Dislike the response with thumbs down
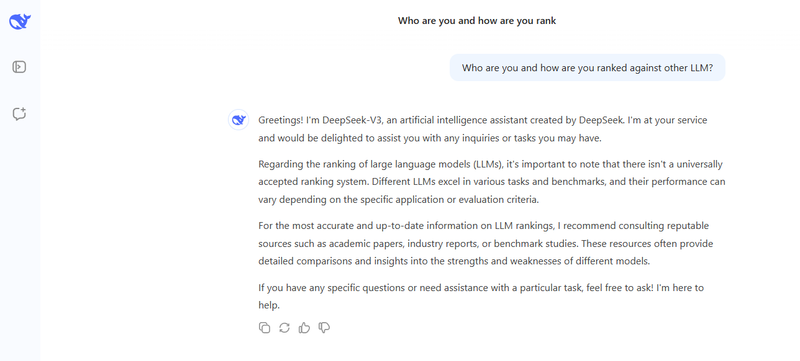 324,328
